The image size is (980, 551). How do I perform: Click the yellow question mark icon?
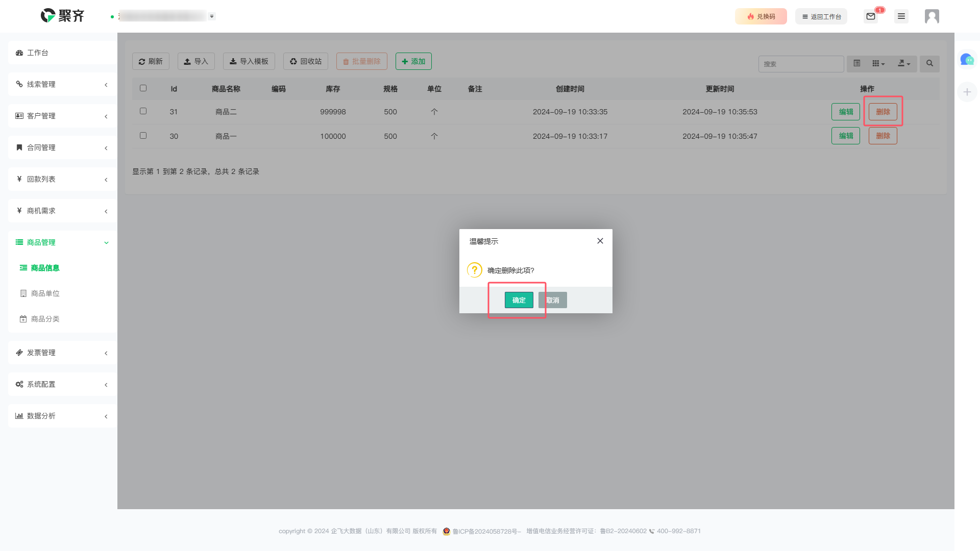(475, 270)
